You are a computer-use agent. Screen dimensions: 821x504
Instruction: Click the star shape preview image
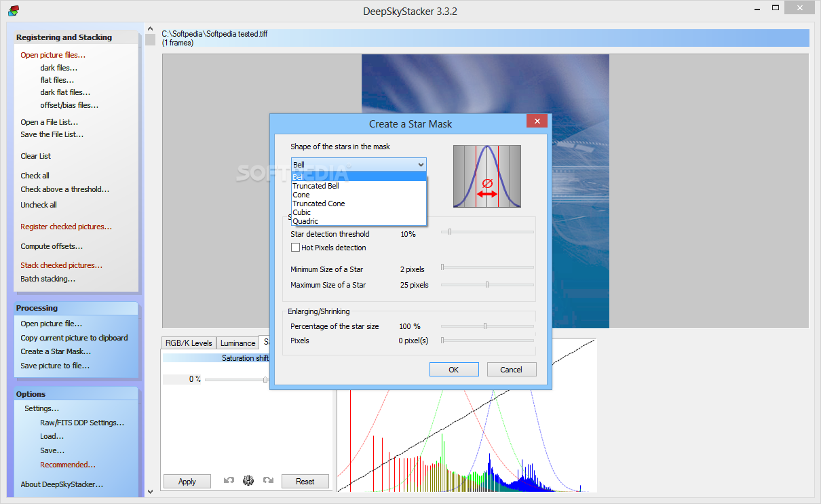coord(487,176)
